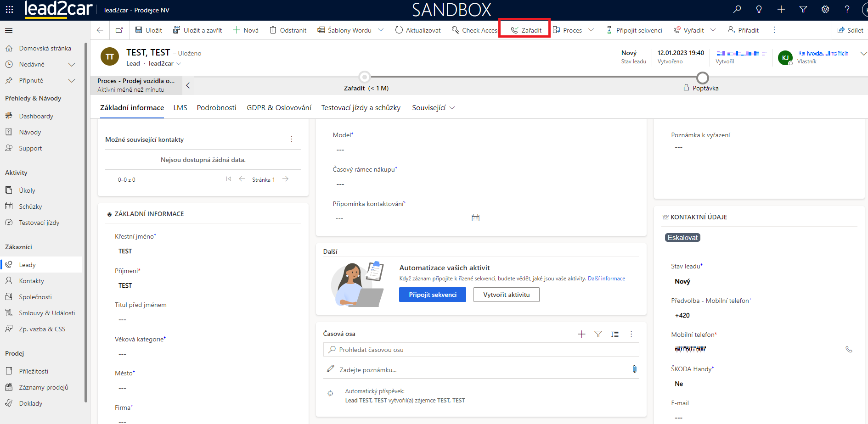Open the GDPR & Oslovování tab
868x424 pixels.
(279, 108)
